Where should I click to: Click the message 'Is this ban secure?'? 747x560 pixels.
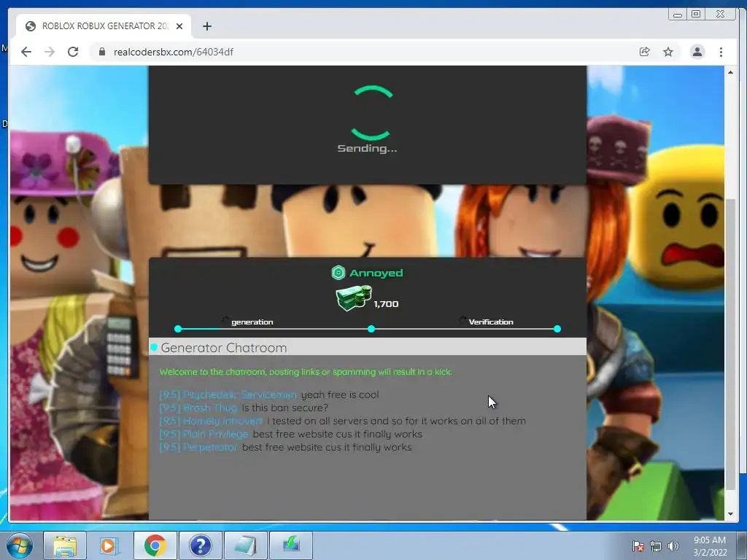pos(285,408)
